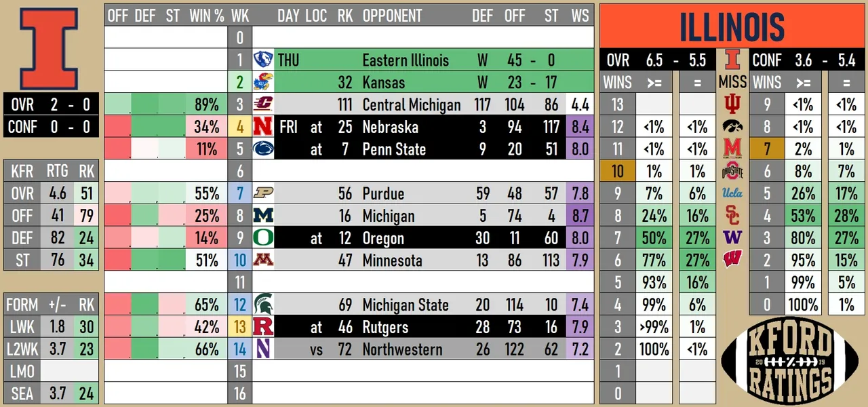The width and height of the screenshot is (868, 407).
Task: Select the Nebraska N logo
Action: (262, 127)
